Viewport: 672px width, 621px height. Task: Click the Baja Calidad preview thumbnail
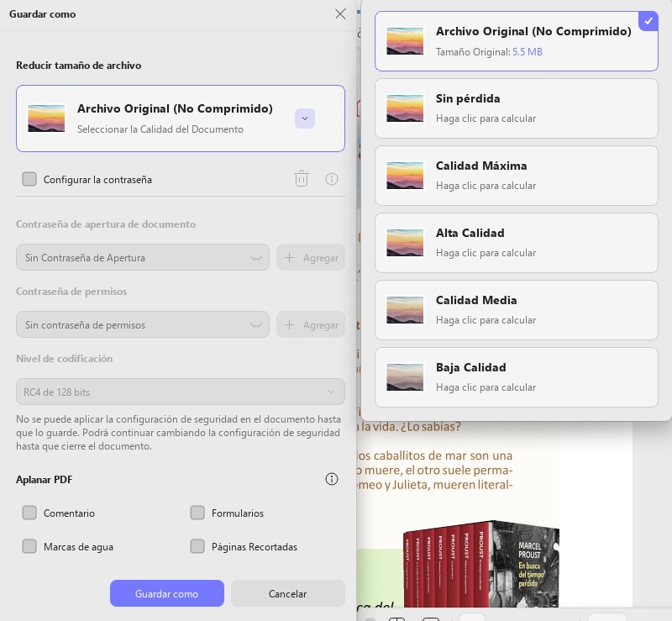click(x=405, y=377)
